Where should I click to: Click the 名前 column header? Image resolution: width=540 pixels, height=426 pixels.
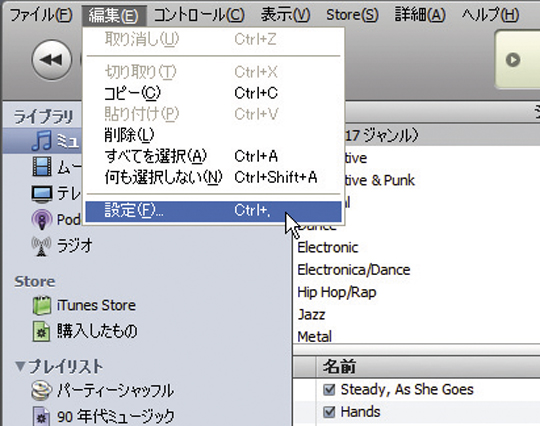340,366
